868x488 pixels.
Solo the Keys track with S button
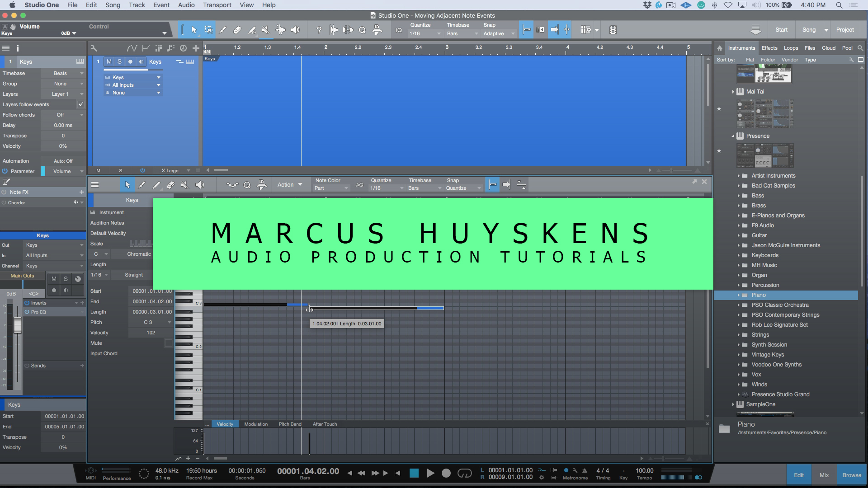coord(119,61)
